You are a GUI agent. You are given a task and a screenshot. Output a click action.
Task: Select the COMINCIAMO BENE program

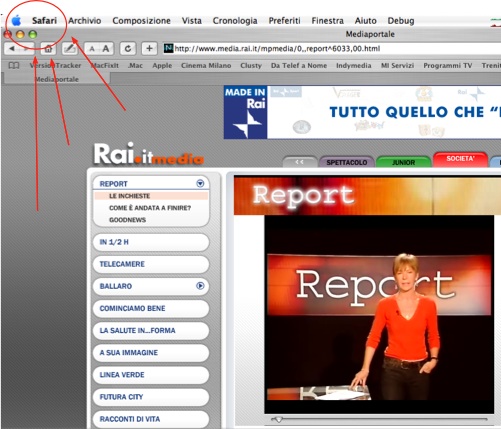click(151, 308)
